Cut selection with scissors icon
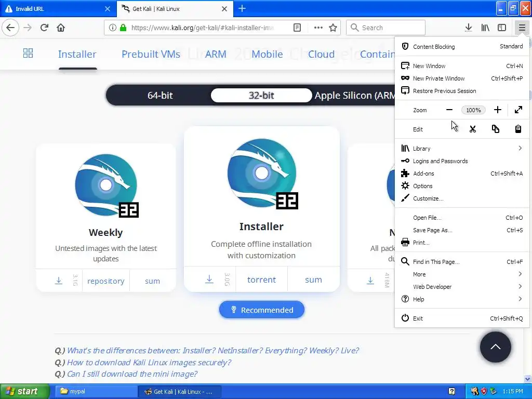The image size is (532, 399). [x=473, y=129]
